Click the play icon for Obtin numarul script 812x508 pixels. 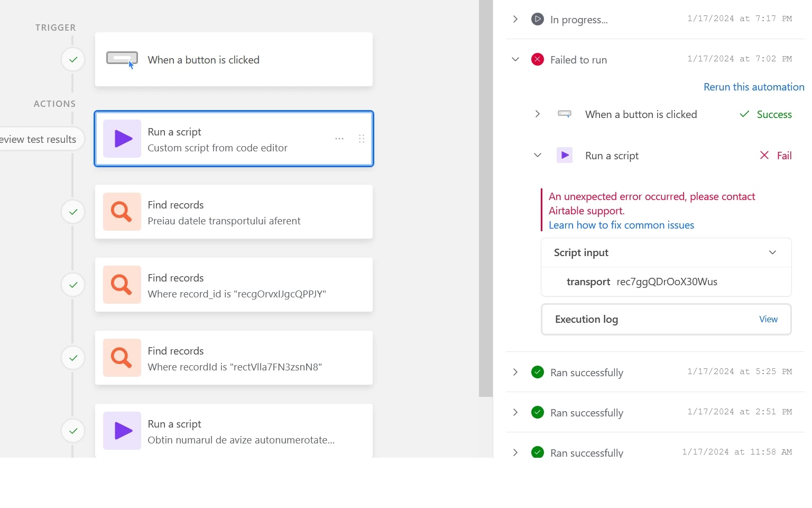click(122, 431)
